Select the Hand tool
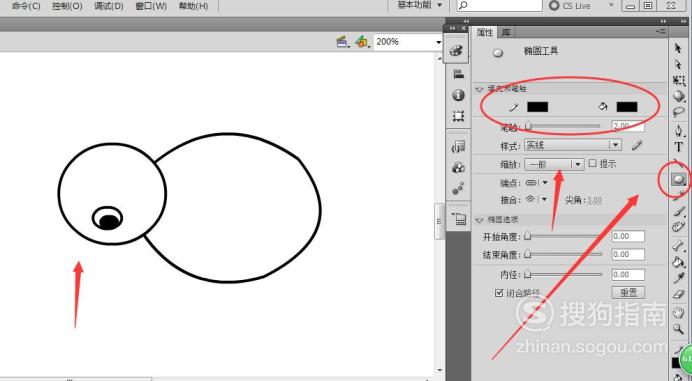The image size is (692, 381). point(678,313)
